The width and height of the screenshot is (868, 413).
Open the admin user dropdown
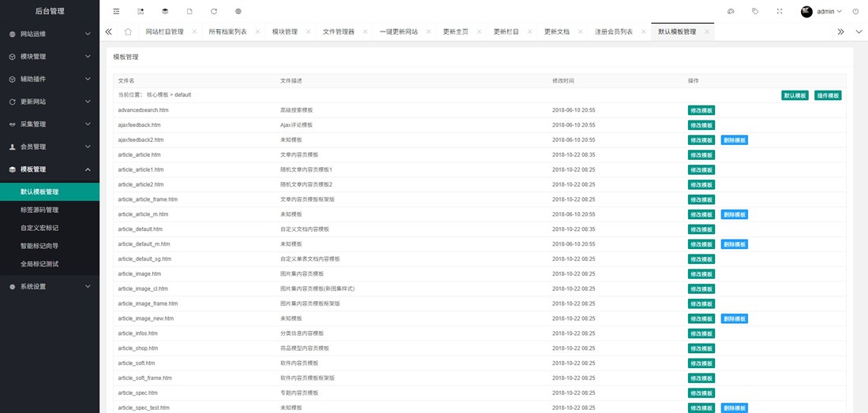(x=822, y=12)
